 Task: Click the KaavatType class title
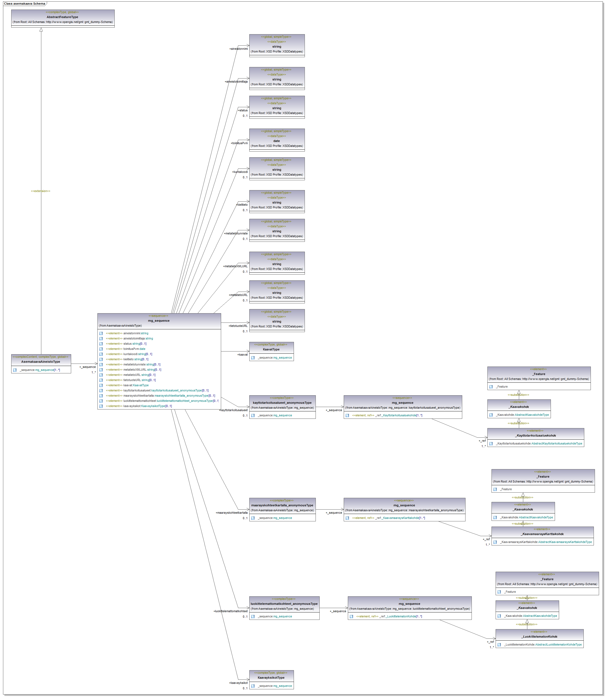click(271, 350)
